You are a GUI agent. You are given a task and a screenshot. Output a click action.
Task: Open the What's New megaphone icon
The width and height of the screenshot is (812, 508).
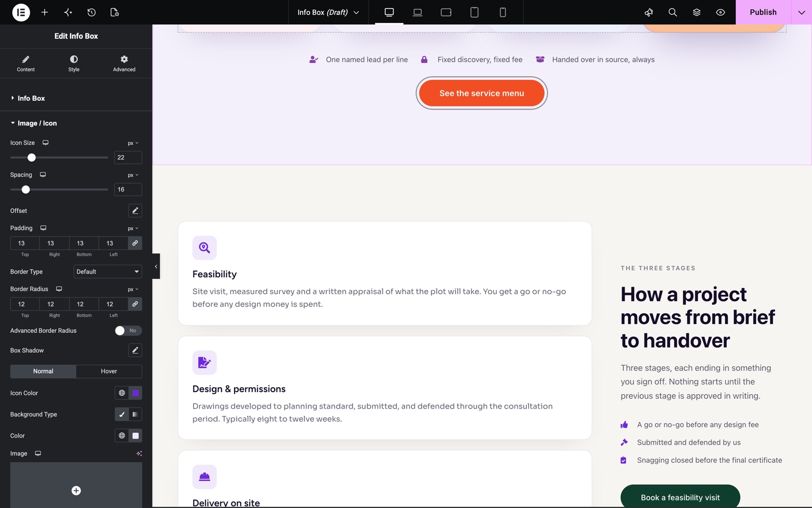[x=649, y=12]
